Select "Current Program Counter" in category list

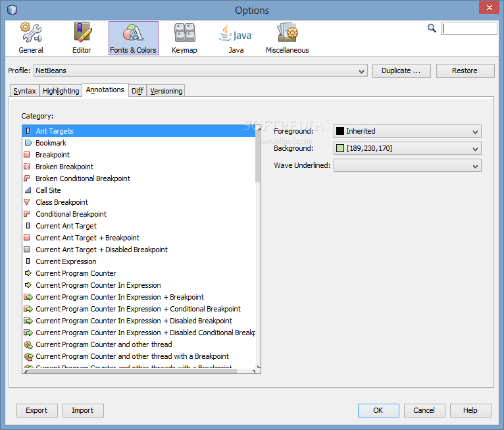tap(139, 273)
